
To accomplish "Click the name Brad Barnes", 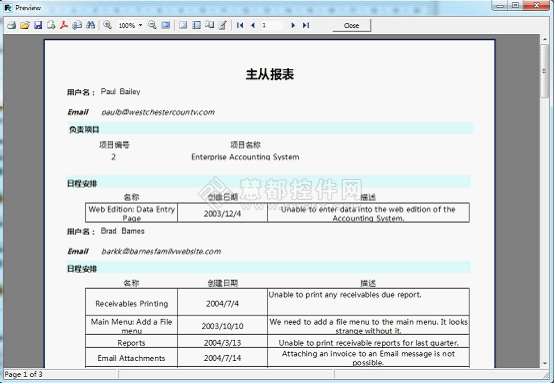I will click(122, 231).
